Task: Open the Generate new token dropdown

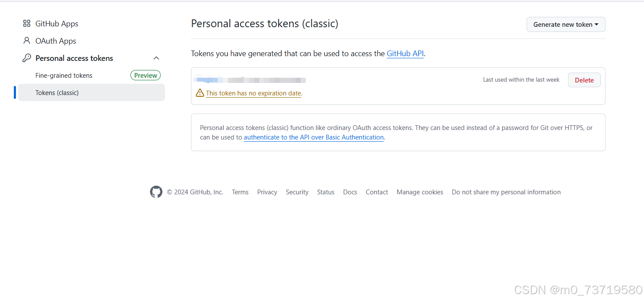Action: (565, 25)
